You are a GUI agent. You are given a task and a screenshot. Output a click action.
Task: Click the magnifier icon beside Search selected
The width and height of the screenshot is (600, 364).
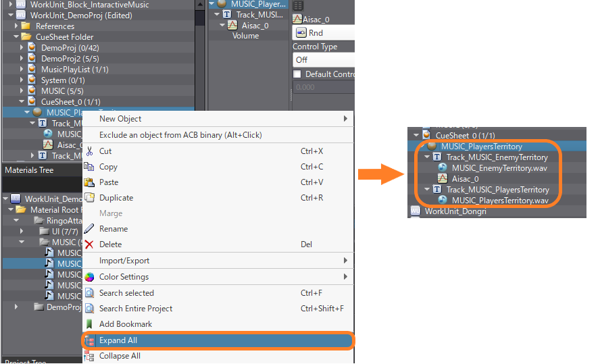pos(89,293)
